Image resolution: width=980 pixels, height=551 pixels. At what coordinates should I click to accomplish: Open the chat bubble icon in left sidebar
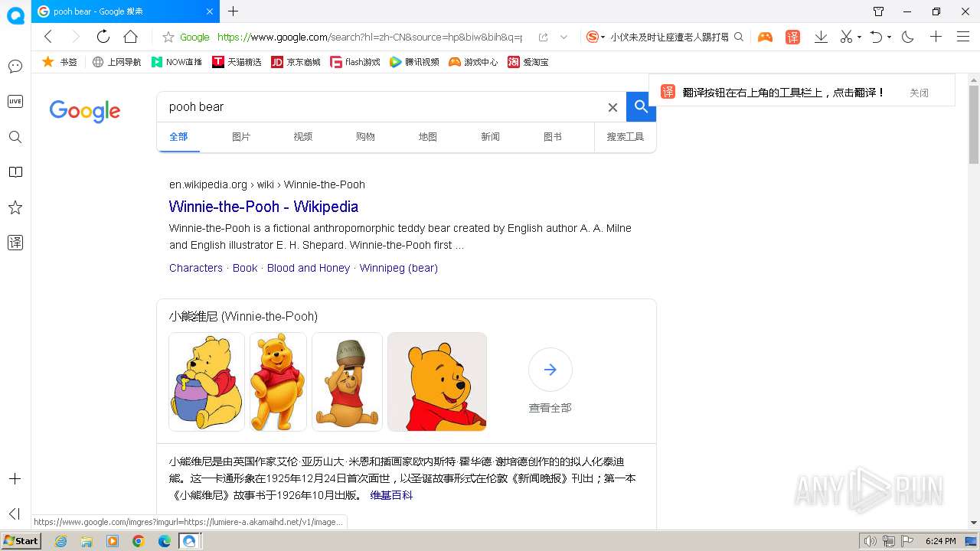15,67
